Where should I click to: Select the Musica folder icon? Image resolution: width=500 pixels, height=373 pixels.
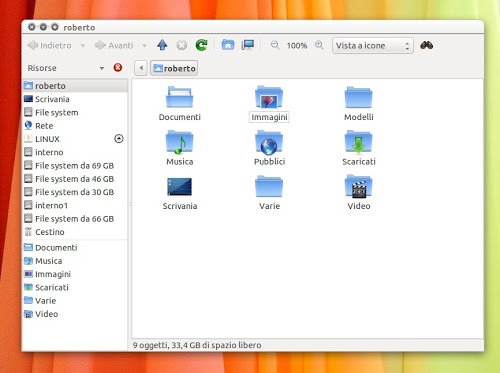click(x=180, y=142)
